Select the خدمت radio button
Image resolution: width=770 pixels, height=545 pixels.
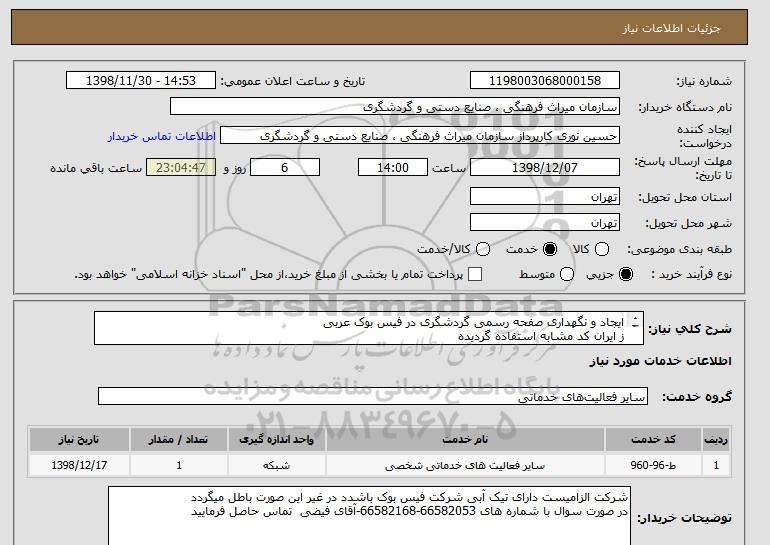click(x=550, y=249)
